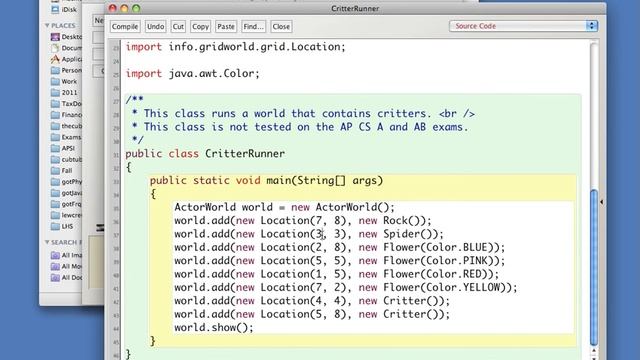
Task: Click the 'world.show();' line
Action: click(x=214, y=328)
